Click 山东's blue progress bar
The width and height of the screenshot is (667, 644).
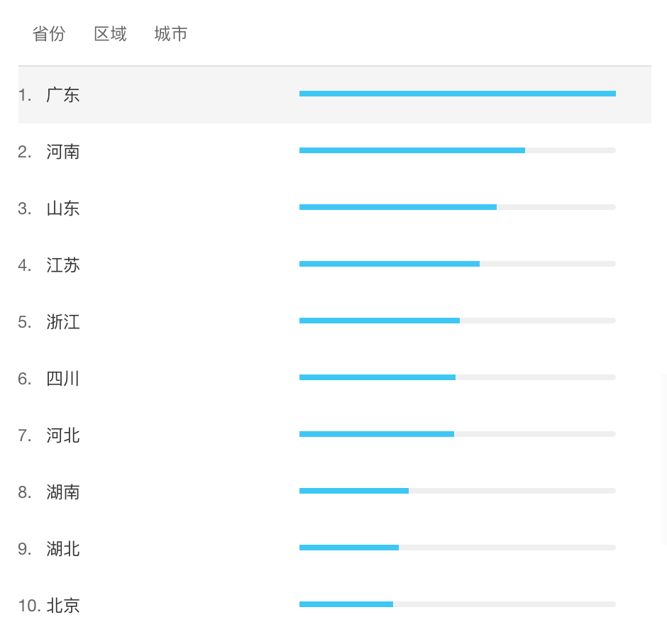click(398, 207)
